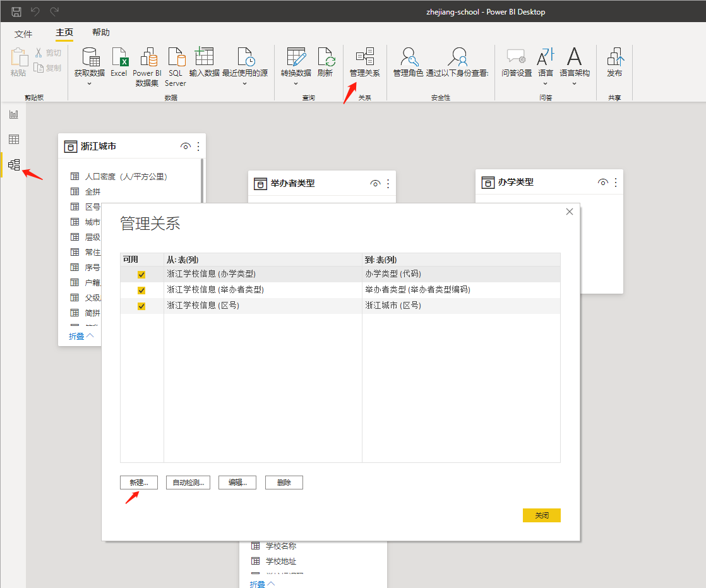Uncheck the 浙江学校信息 (举办者类型) relationship checkbox
This screenshot has height=588, width=706.
(x=141, y=291)
